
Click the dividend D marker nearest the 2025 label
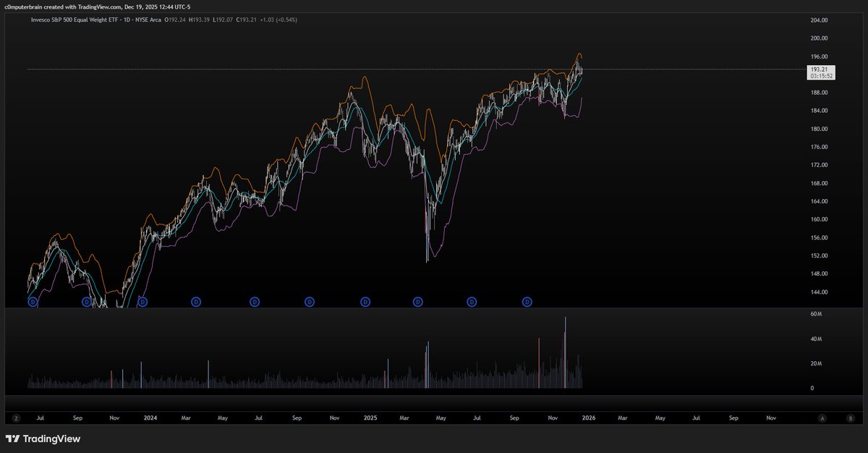tap(365, 301)
